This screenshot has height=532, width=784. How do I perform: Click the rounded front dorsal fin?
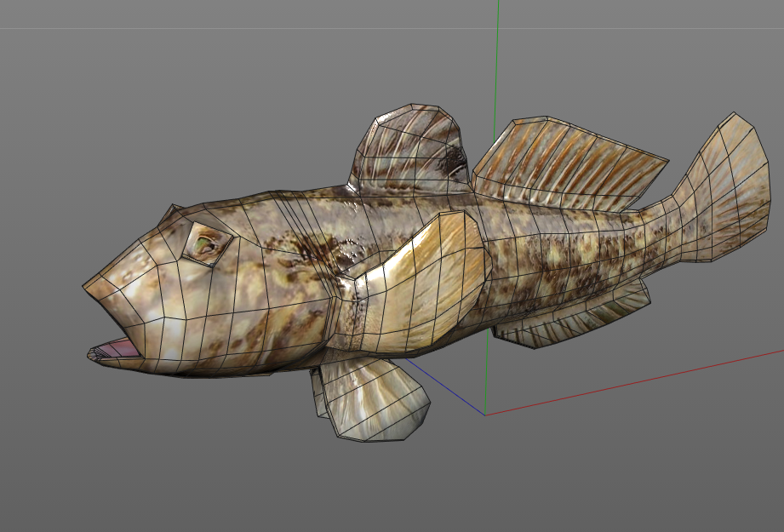pyautogui.click(x=410, y=149)
